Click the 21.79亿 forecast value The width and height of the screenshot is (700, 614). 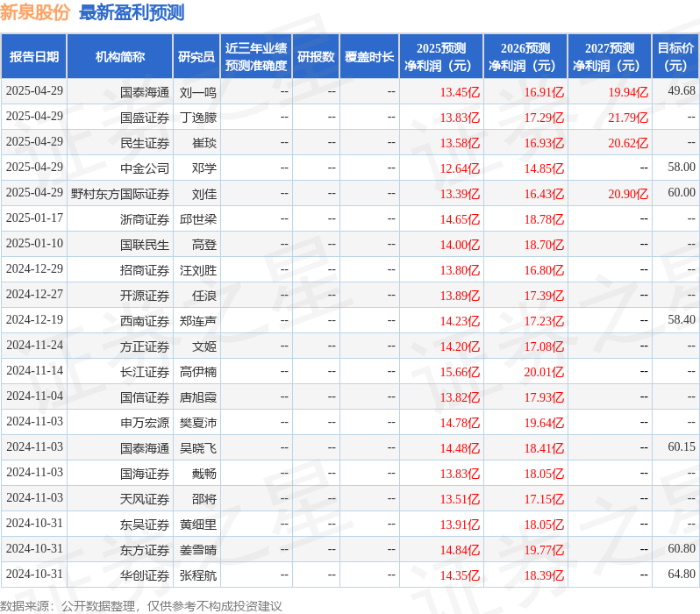click(x=628, y=118)
